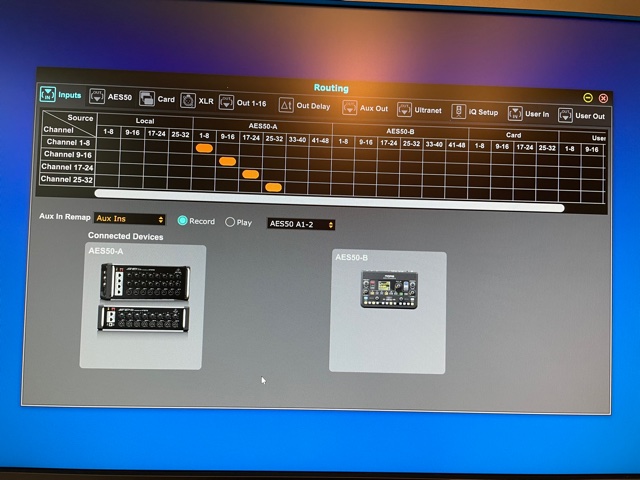Viewport: 640px width, 480px height.
Task: Click the Aux Out icon
Action: click(x=349, y=108)
